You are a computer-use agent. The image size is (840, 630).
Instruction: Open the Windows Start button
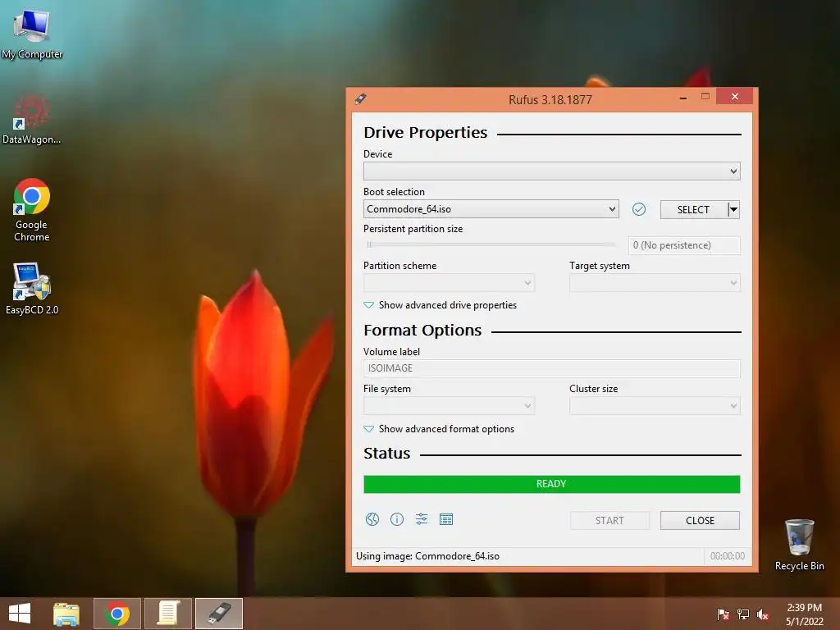coord(20,614)
